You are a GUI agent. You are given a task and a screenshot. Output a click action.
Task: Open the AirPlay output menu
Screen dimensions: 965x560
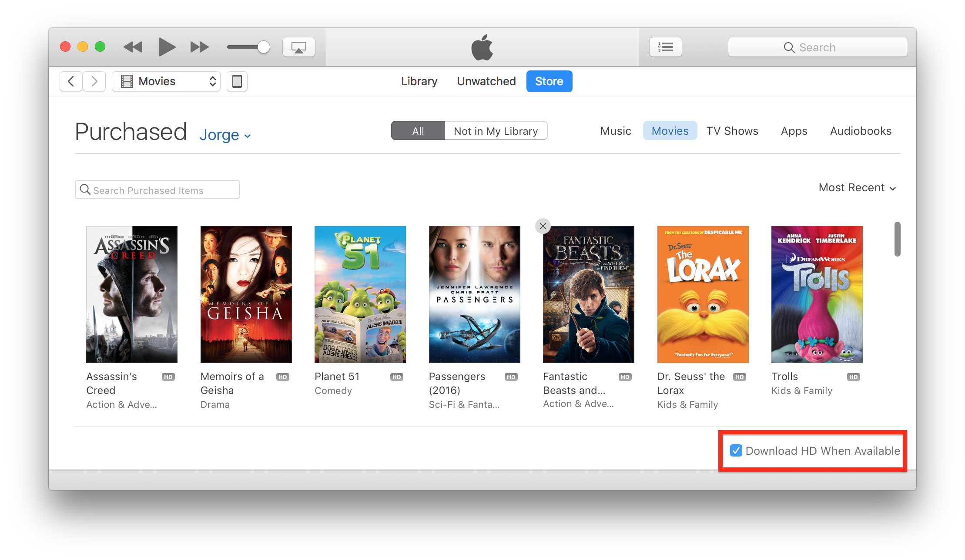[298, 47]
